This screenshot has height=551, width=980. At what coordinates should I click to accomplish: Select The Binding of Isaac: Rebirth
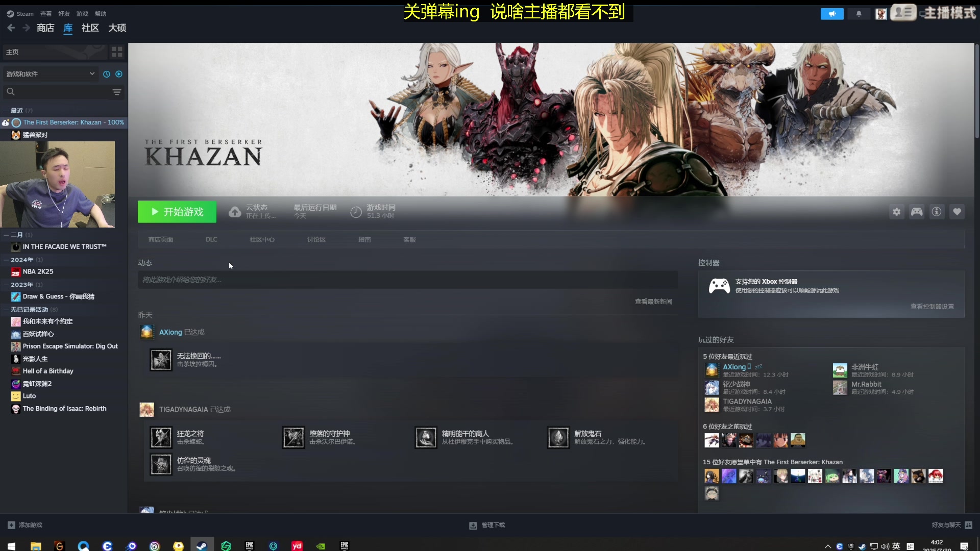64,409
